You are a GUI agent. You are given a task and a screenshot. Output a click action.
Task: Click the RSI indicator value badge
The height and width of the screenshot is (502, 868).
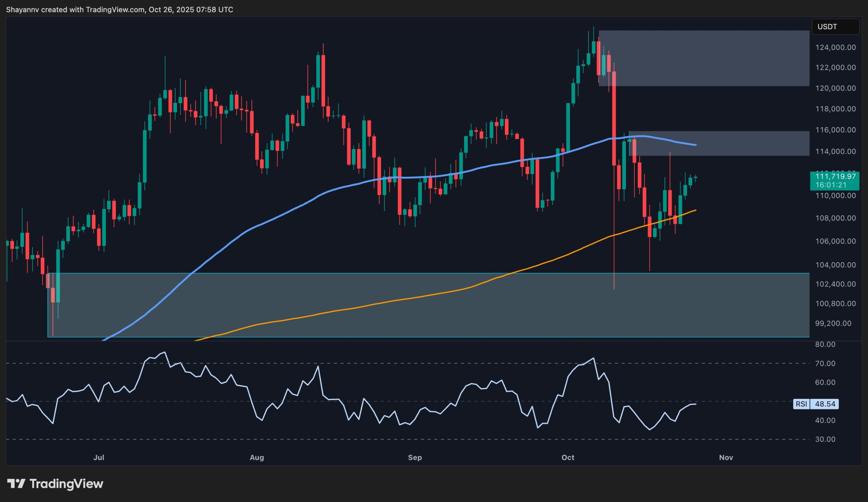point(825,404)
